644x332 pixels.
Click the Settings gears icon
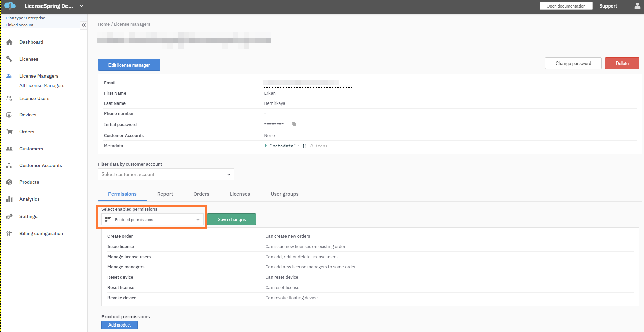[x=9, y=216]
